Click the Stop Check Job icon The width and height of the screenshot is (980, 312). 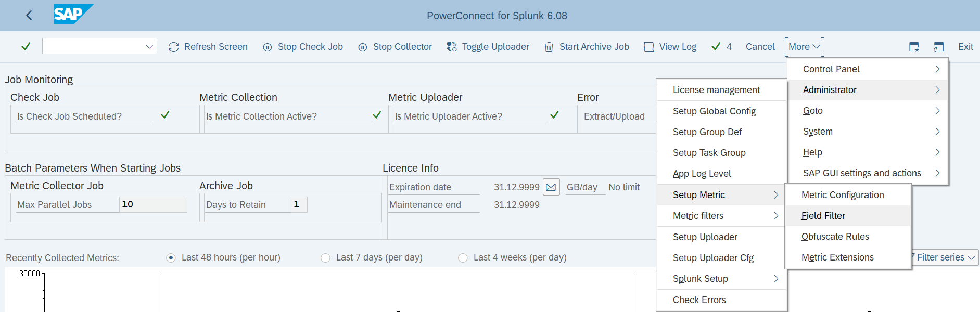point(268,47)
